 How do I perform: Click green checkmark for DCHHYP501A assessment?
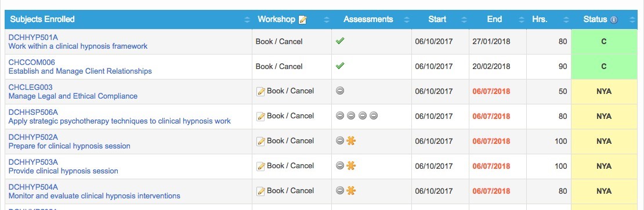tap(339, 41)
